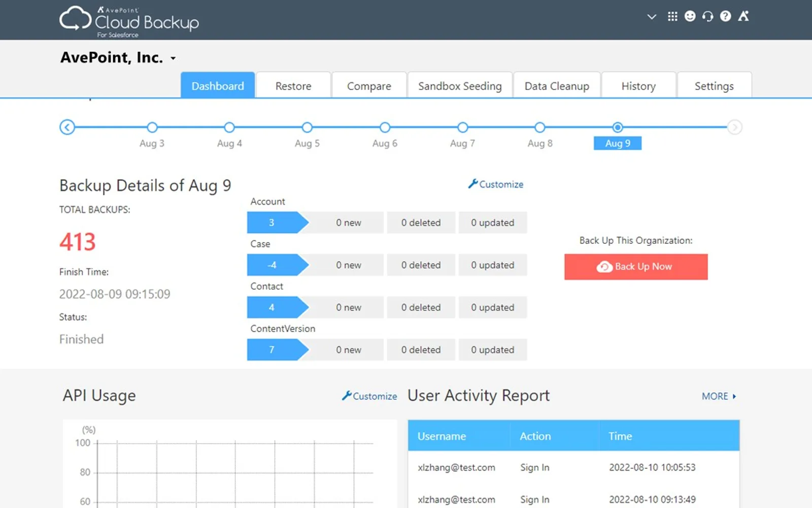Select the Aug 8 timeline point
This screenshot has height=508, width=812.
[540, 127]
